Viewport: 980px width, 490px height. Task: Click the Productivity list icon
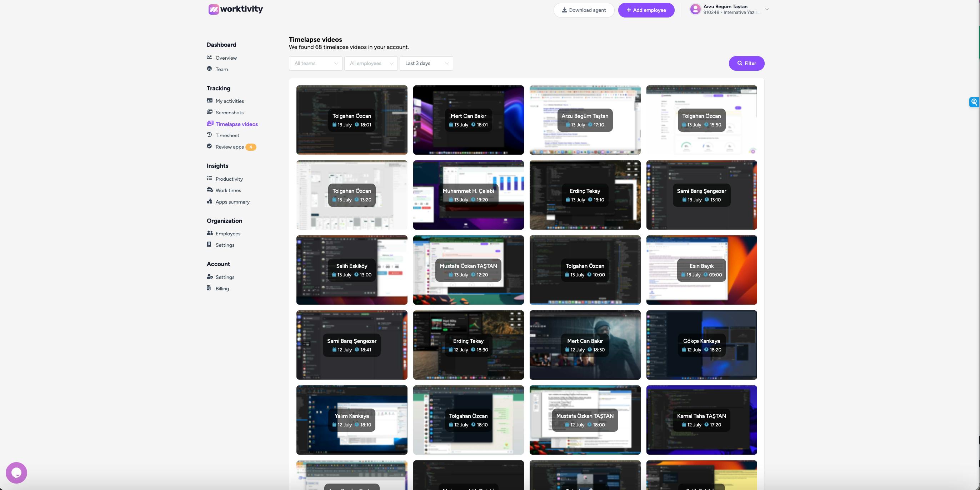209,179
